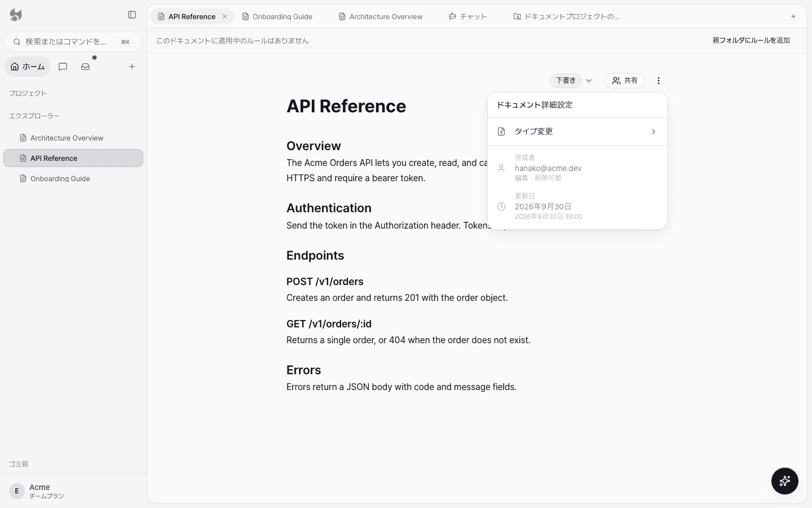Screen dimensions: 812x508
Task: Click 親フォルダにルールを追加 link
Action: [x=751, y=40]
